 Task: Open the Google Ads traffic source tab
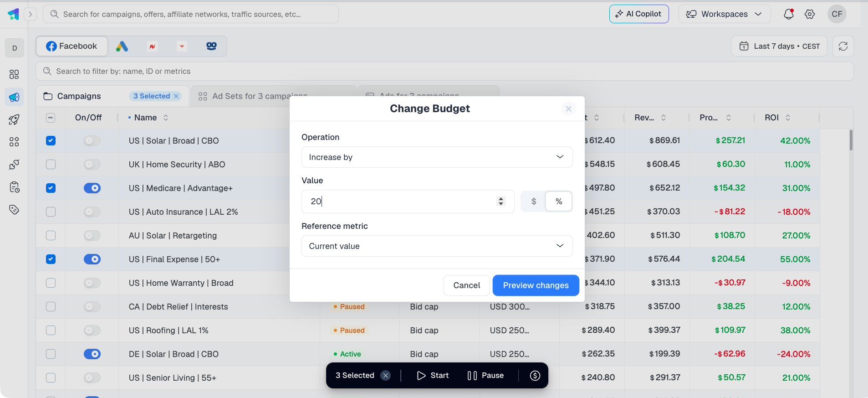[x=122, y=46]
